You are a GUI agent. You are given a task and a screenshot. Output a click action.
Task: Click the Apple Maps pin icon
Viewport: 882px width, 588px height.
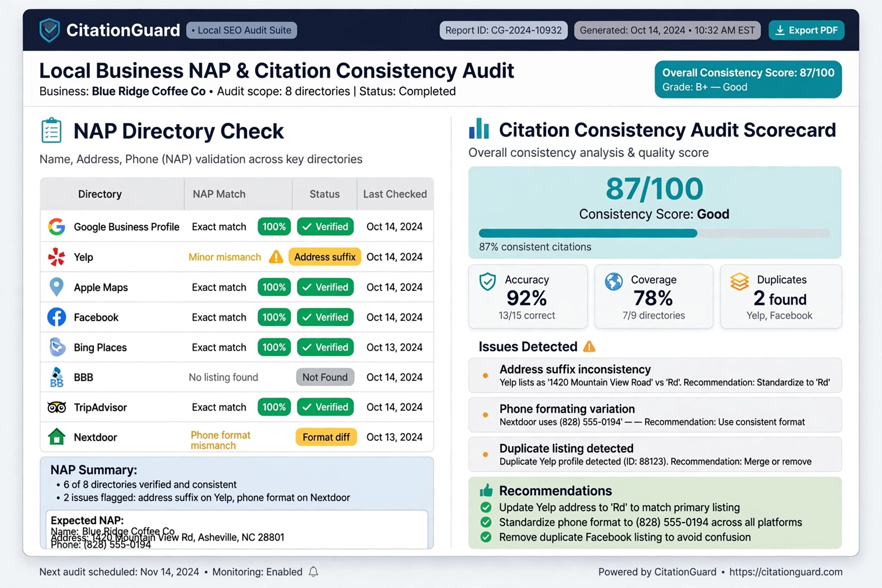[x=57, y=287]
